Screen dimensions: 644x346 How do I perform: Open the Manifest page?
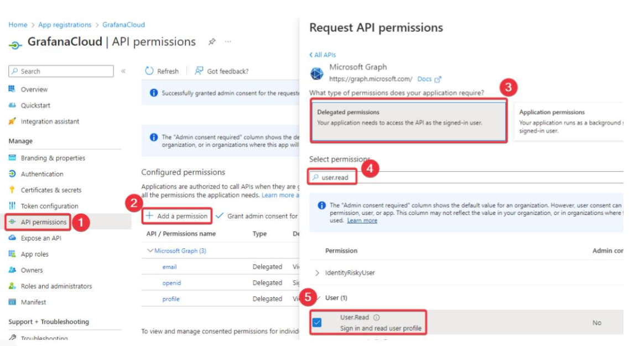coord(33,302)
